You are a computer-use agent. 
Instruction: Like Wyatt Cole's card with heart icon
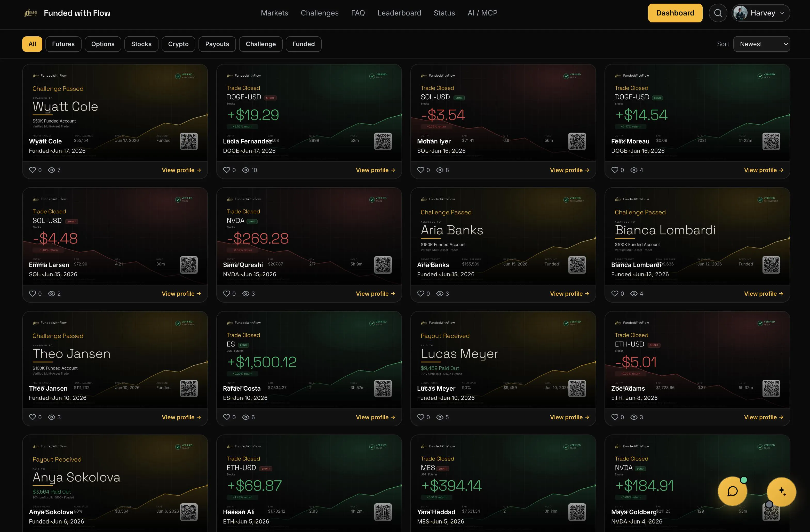click(x=32, y=170)
